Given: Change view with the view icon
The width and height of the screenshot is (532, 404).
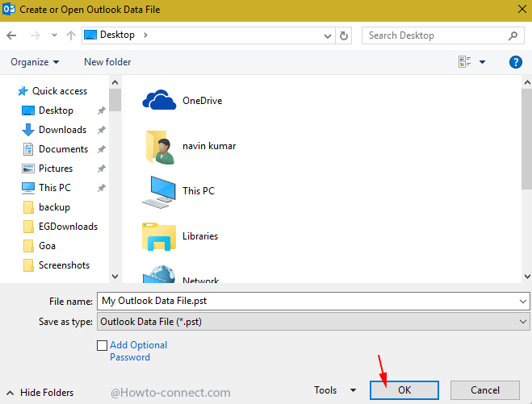Looking at the screenshot, I should (x=464, y=61).
